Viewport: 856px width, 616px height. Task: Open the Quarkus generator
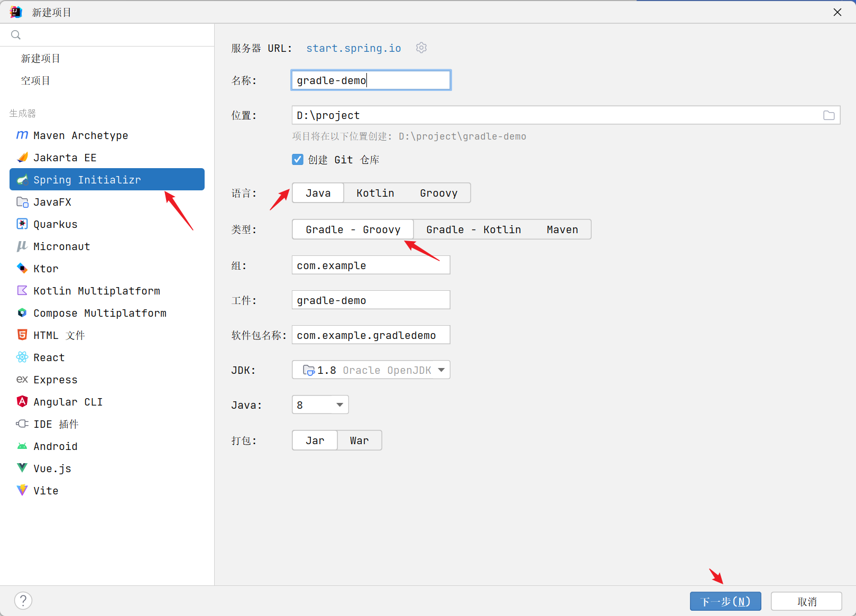coord(55,224)
